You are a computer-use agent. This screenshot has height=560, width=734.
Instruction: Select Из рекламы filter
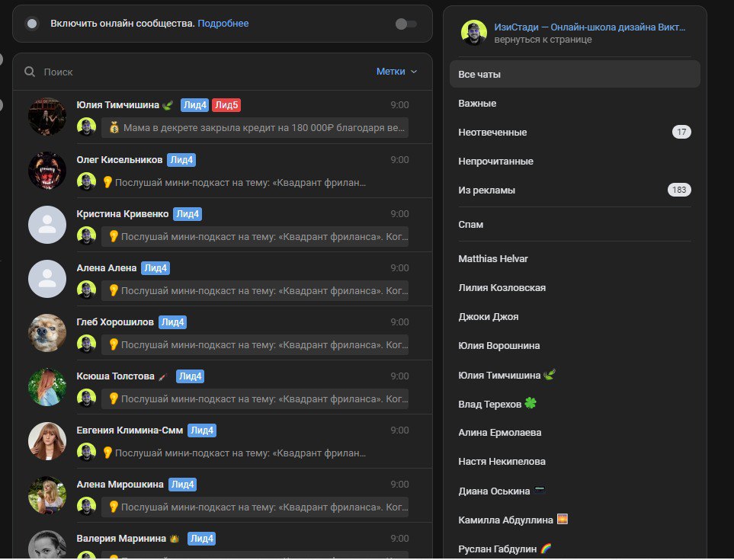[x=575, y=190]
